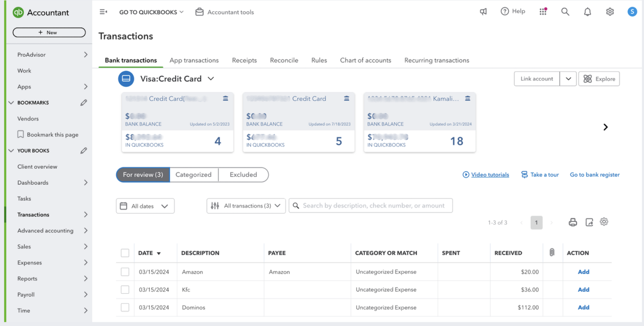Image resolution: width=644 pixels, height=326 pixels.
Task: Open notifications bell icon
Action: [x=588, y=12]
